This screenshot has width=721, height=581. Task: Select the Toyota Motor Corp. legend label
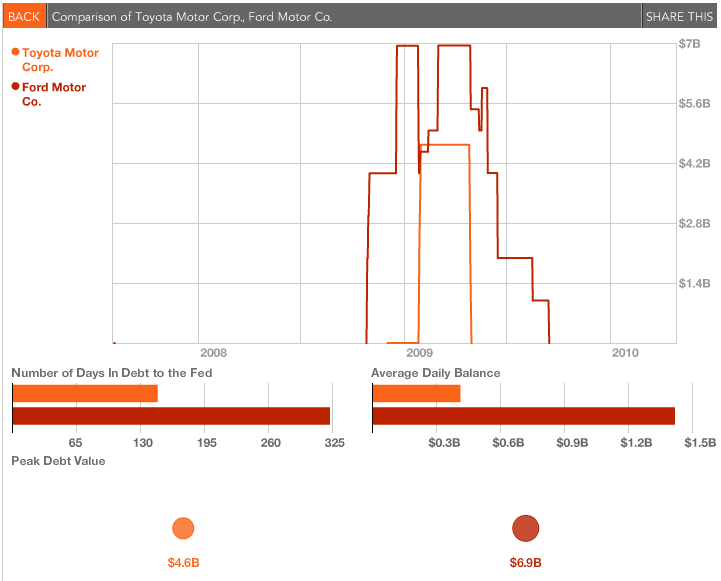click(60, 60)
